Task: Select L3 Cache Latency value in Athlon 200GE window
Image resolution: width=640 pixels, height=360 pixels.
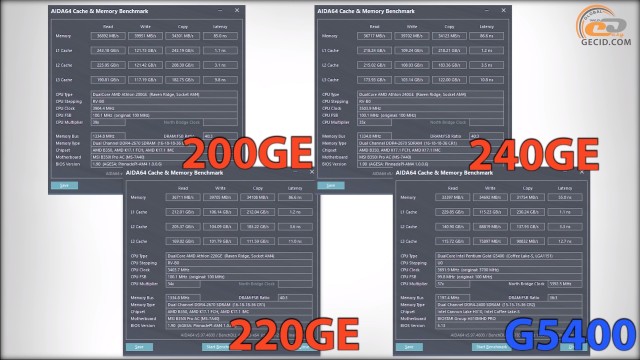Action: click(220, 80)
